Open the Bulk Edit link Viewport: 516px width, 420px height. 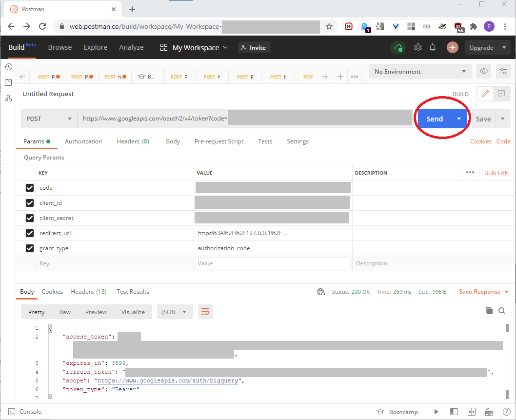(x=496, y=173)
